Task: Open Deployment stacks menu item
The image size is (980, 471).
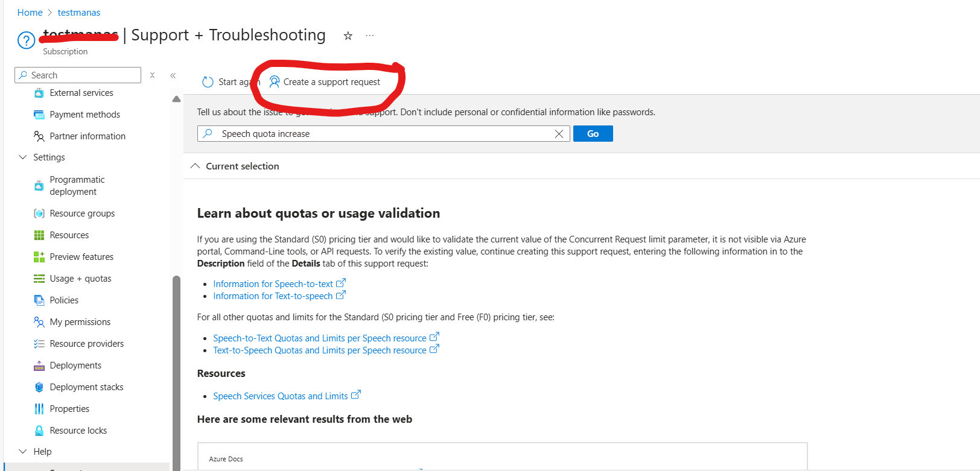Action: tap(86, 387)
